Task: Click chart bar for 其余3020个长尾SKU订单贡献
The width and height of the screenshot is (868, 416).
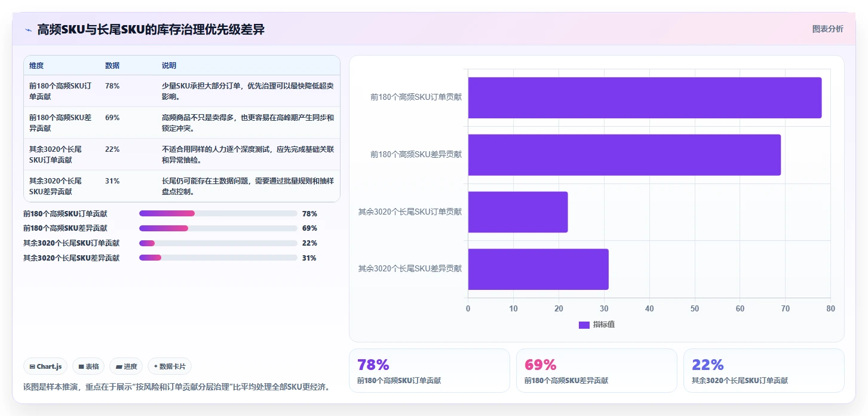Action: (517, 212)
